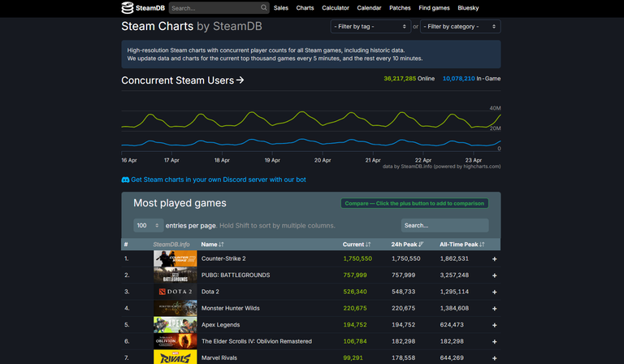The image size is (624, 364).
Task: Focus the Most played games search field
Action: (445, 226)
